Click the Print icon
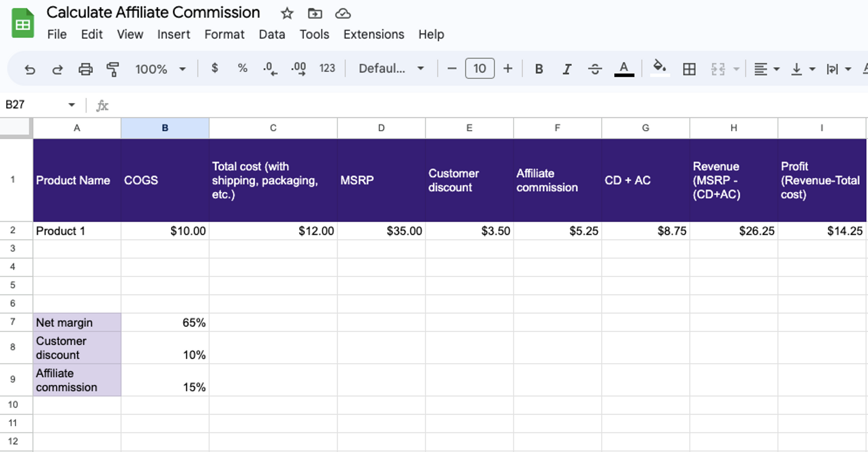 [85, 69]
